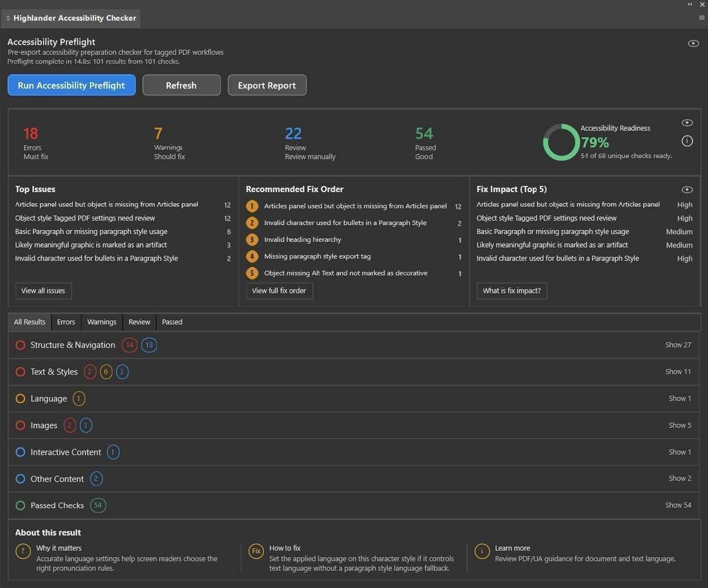Image resolution: width=708 pixels, height=588 pixels.
Task: Toggle the eye icon beside Accessibility Preflight header
Action: pyautogui.click(x=693, y=44)
